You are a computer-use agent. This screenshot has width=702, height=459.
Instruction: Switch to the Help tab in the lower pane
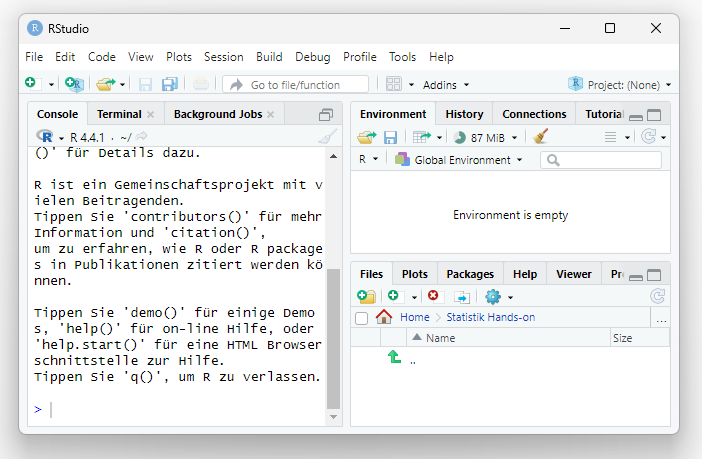(x=525, y=274)
